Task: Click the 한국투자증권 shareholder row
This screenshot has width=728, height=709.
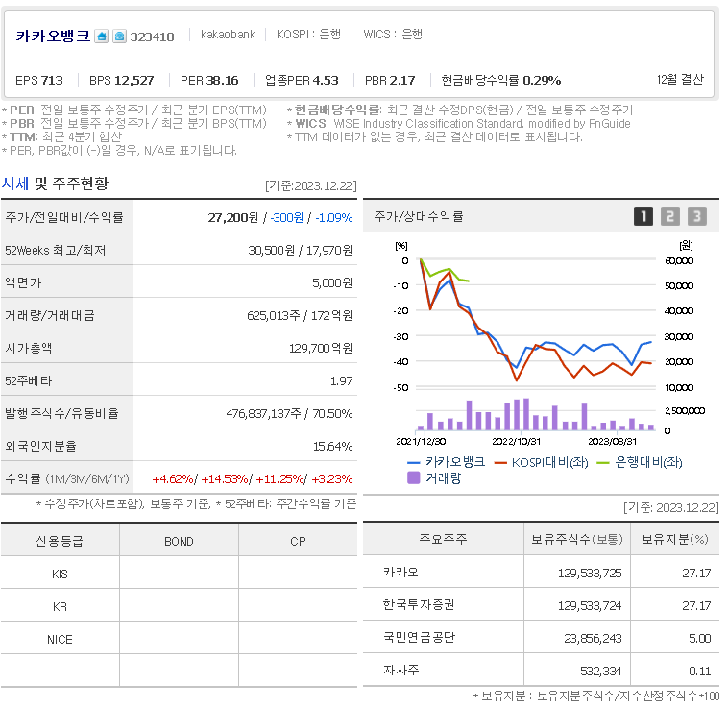Action: (x=541, y=604)
